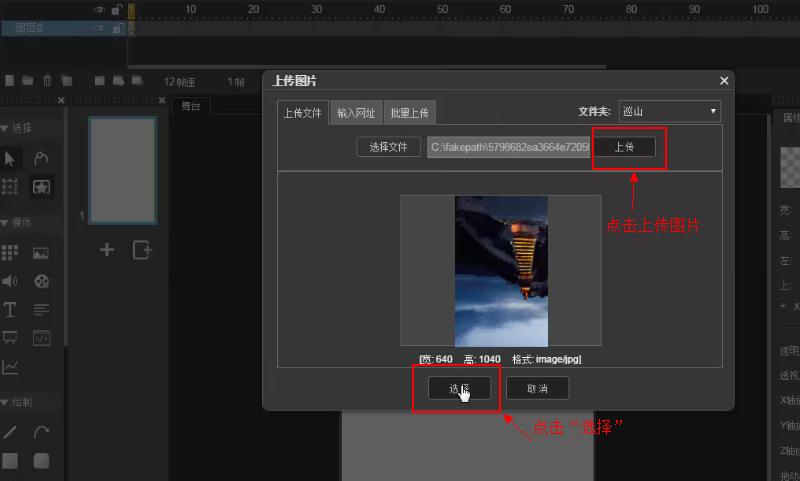Select the node edit tool

click(41, 159)
